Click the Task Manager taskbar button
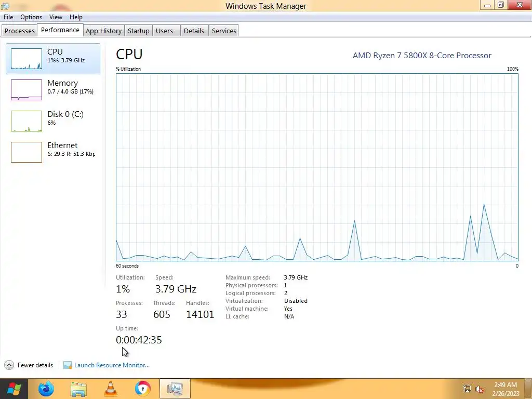 pyautogui.click(x=175, y=389)
